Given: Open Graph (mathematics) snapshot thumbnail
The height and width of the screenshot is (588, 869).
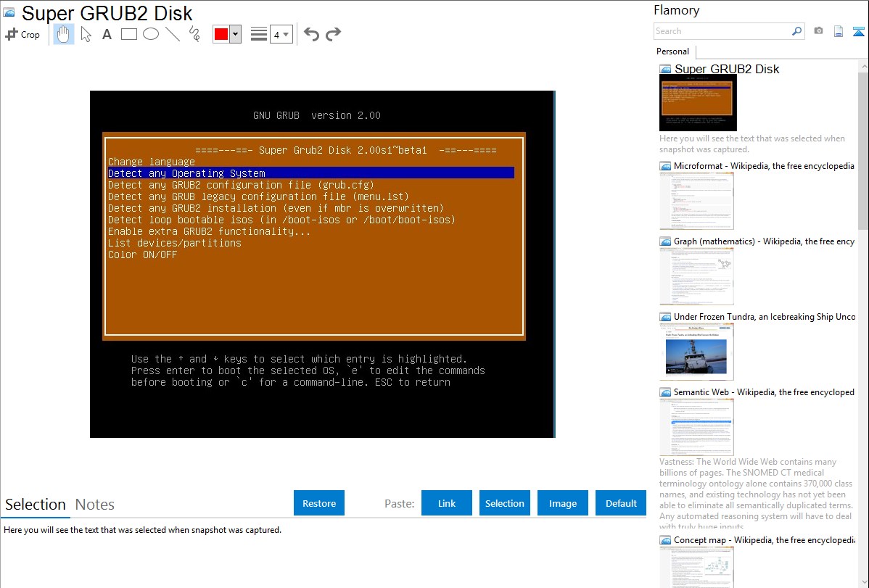Looking at the screenshot, I should (696, 276).
